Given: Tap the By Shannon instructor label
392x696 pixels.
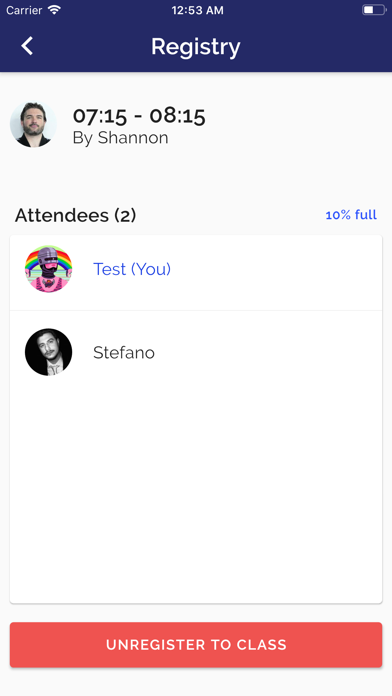Looking at the screenshot, I should coord(120,138).
